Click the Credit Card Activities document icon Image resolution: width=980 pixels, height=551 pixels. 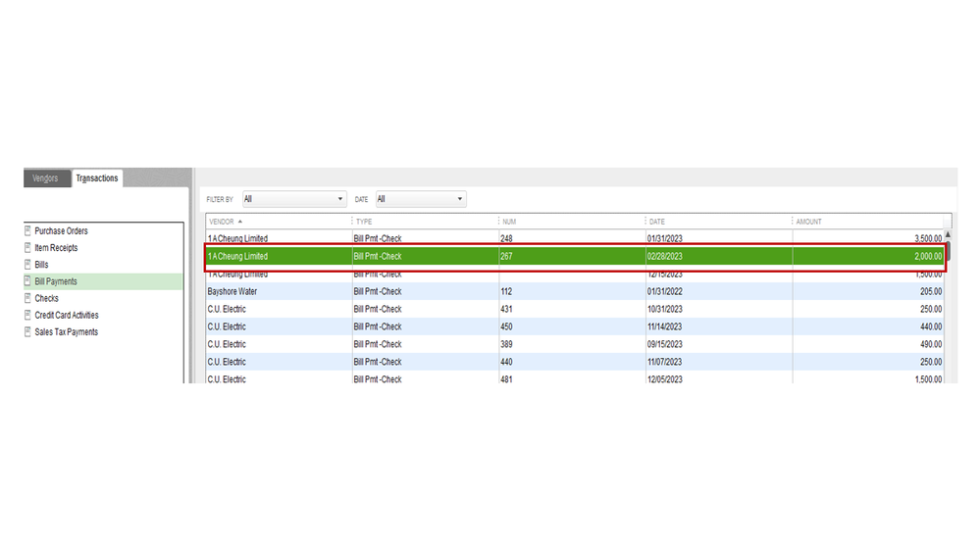click(x=27, y=315)
